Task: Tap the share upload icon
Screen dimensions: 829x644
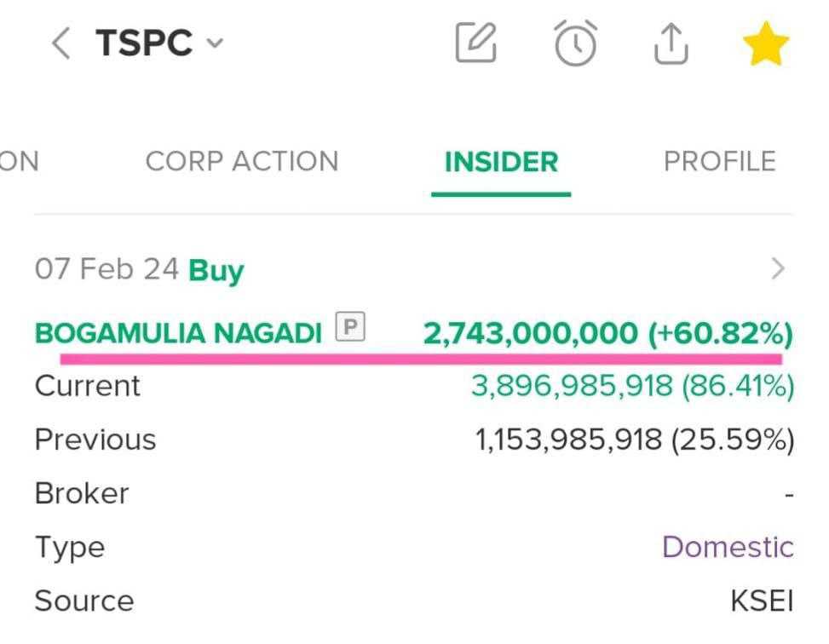Action: [671, 43]
